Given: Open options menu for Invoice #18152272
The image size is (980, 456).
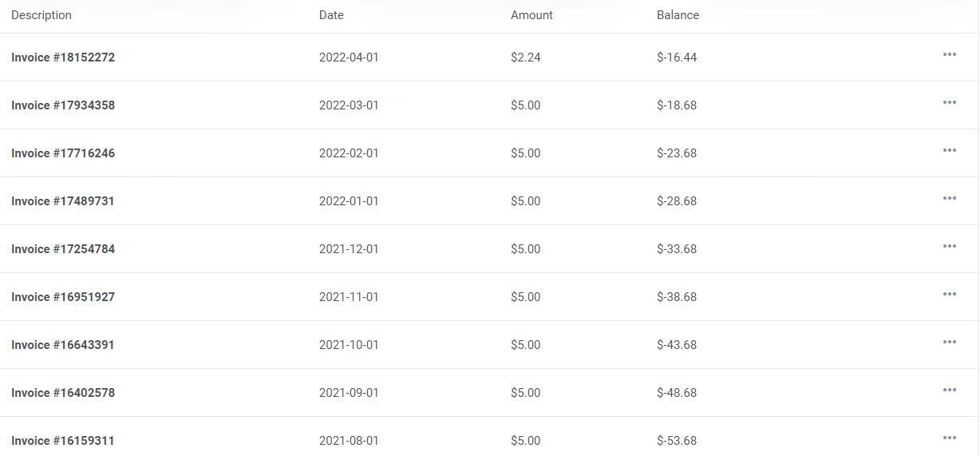Looking at the screenshot, I should pyautogui.click(x=949, y=55).
